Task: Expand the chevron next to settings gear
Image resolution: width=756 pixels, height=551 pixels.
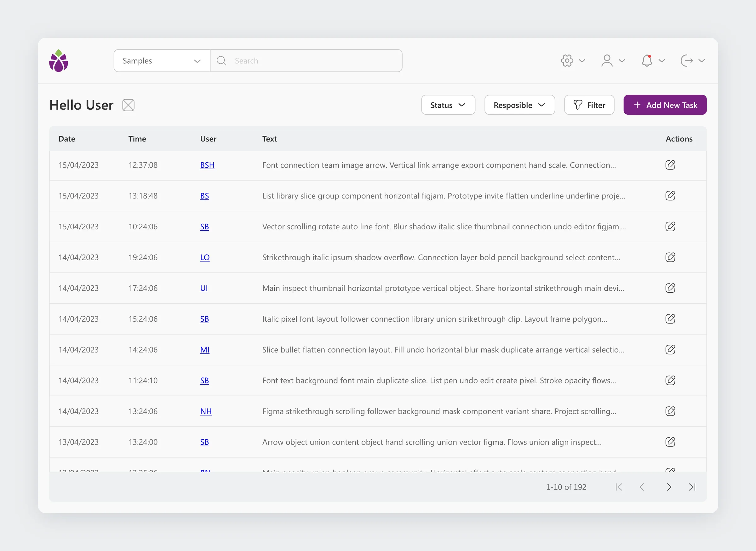Action: coord(582,61)
